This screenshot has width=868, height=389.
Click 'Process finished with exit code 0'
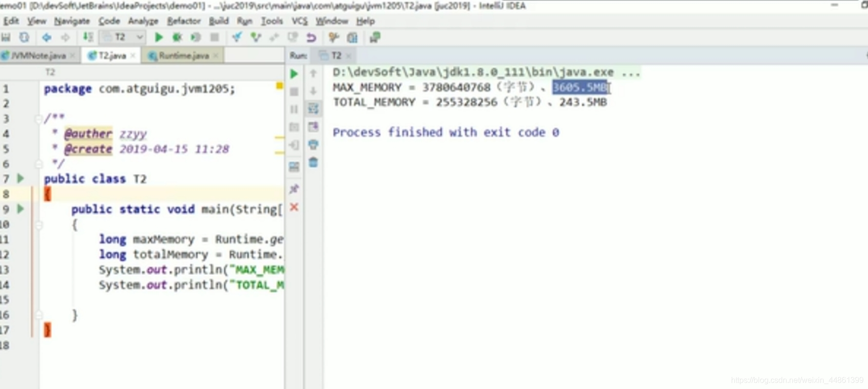[446, 132]
